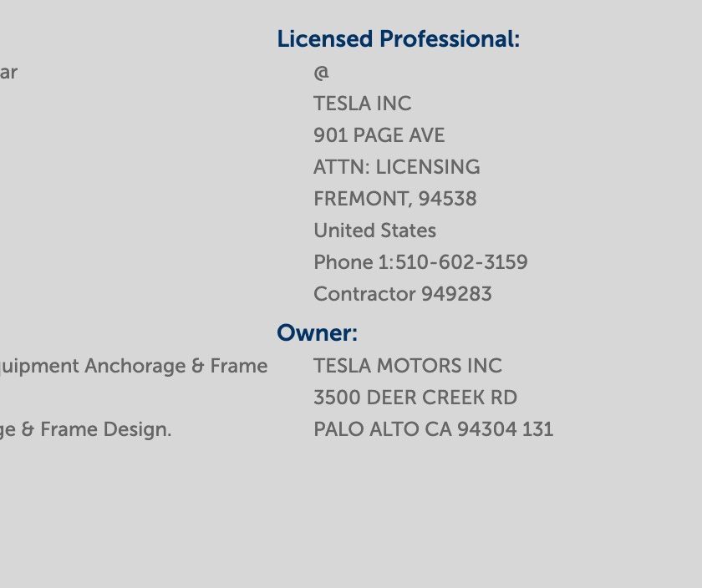Image resolution: width=702 pixels, height=588 pixels.
Task: Click 3500 DEER CREEK RD address
Action: (415, 398)
